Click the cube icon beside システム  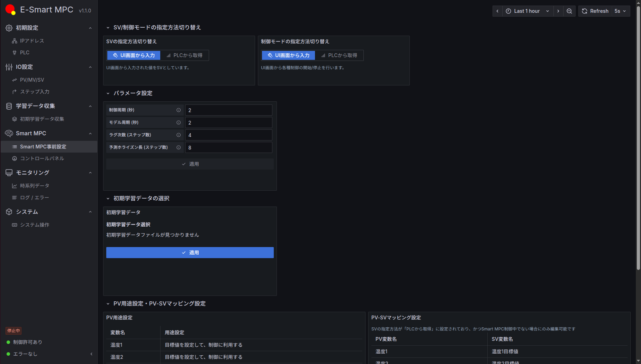tap(9, 212)
